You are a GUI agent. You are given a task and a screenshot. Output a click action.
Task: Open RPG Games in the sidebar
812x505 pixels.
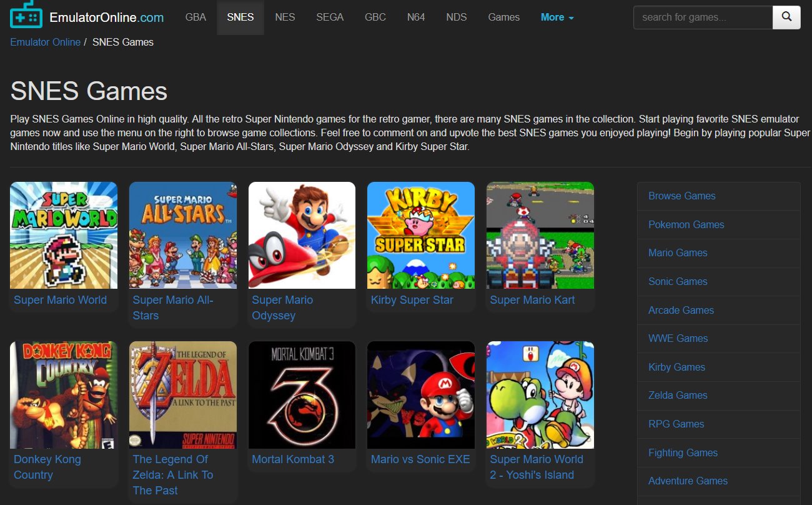pyautogui.click(x=718, y=424)
